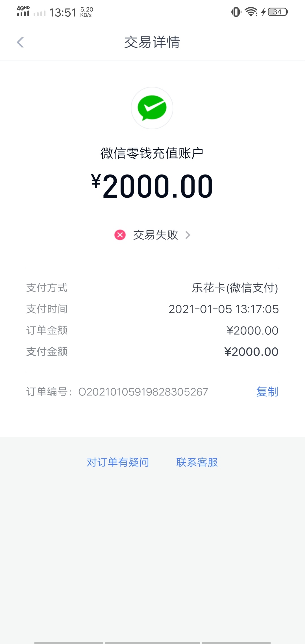Tap the large ¥2000.00 amount
This screenshot has height=644, width=305.
(x=152, y=186)
